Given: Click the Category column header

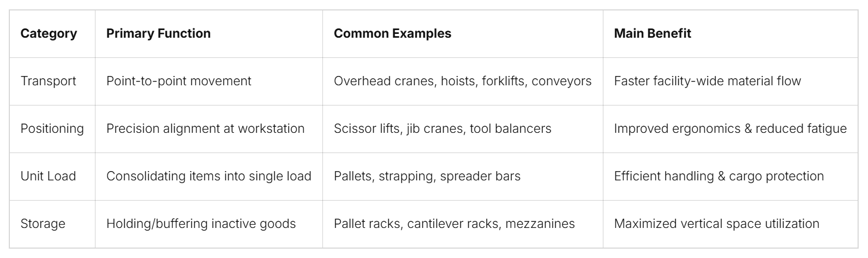Looking at the screenshot, I should (52, 34).
